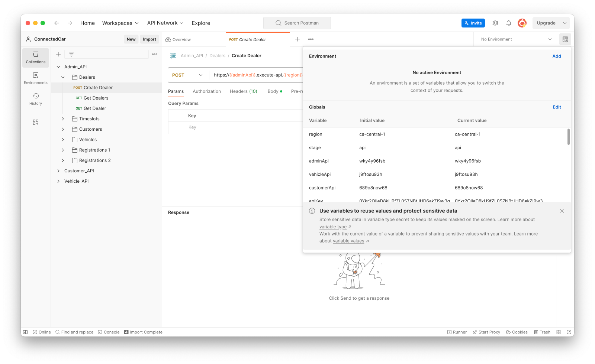595x364 pixels.
Task: Click the globals panel scrollbar
Action: (x=568, y=137)
